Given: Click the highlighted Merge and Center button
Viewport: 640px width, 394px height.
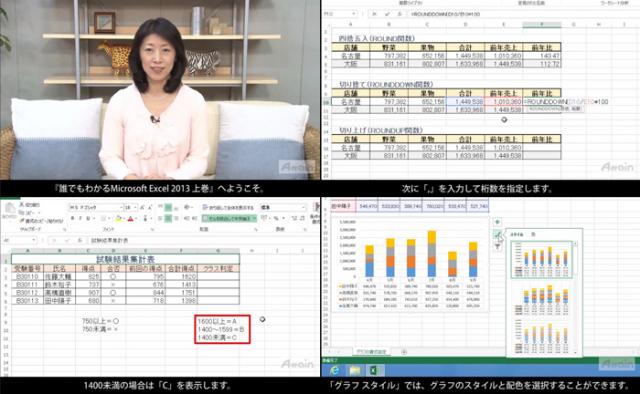Looking at the screenshot, I should (229, 219).
